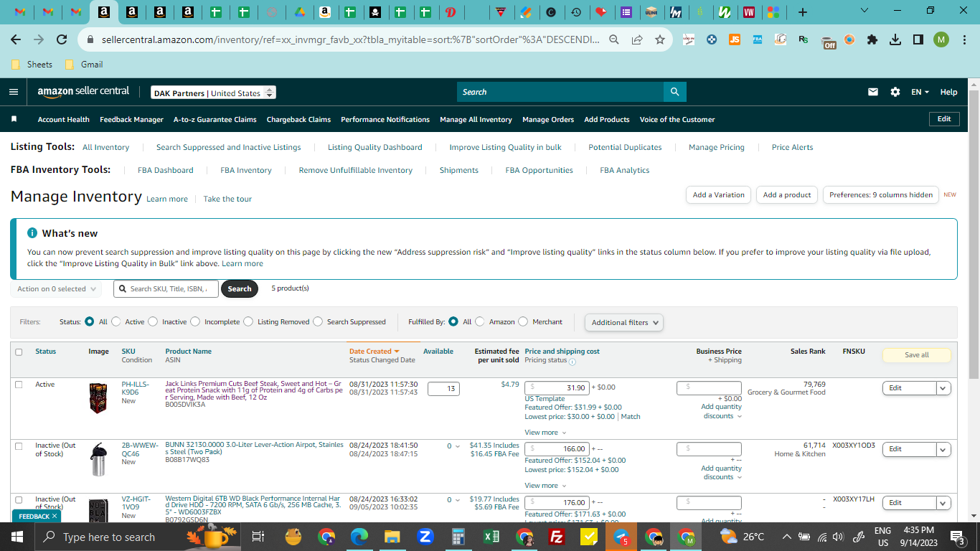Bookmark this page with the star icon
The image size is (980, 551).
[659, 39]
